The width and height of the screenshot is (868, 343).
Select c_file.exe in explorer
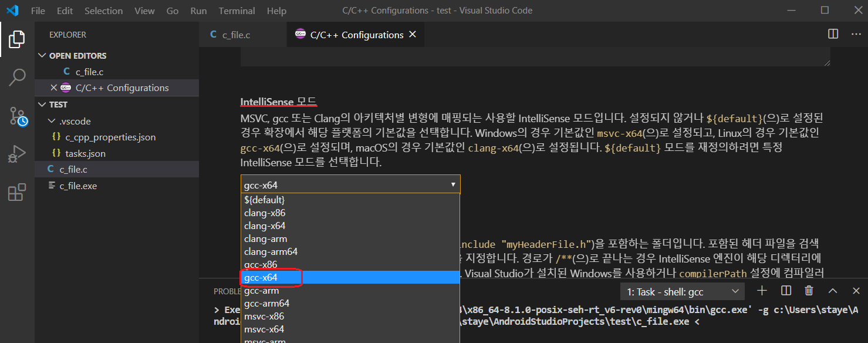point(117,186)
